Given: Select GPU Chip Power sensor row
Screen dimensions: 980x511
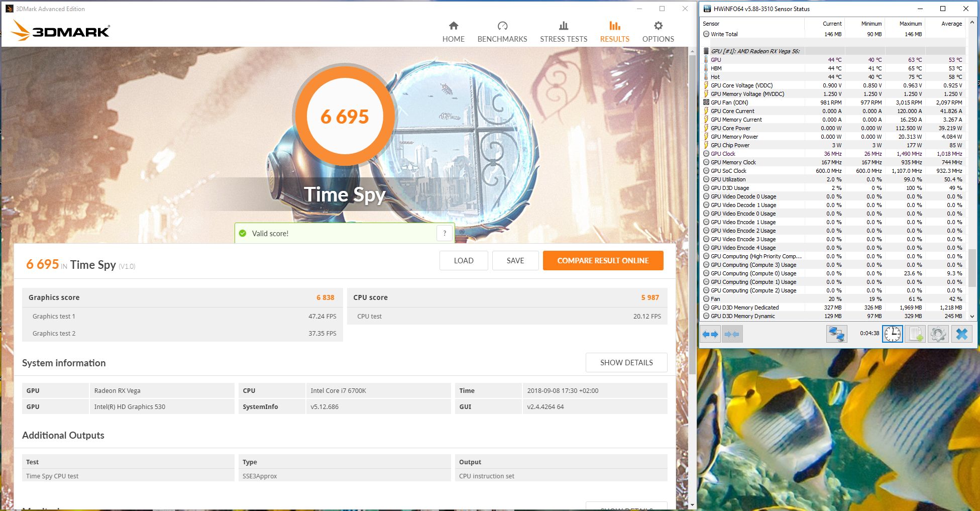Looking at the screenshot, I should [x=833, y=145].
